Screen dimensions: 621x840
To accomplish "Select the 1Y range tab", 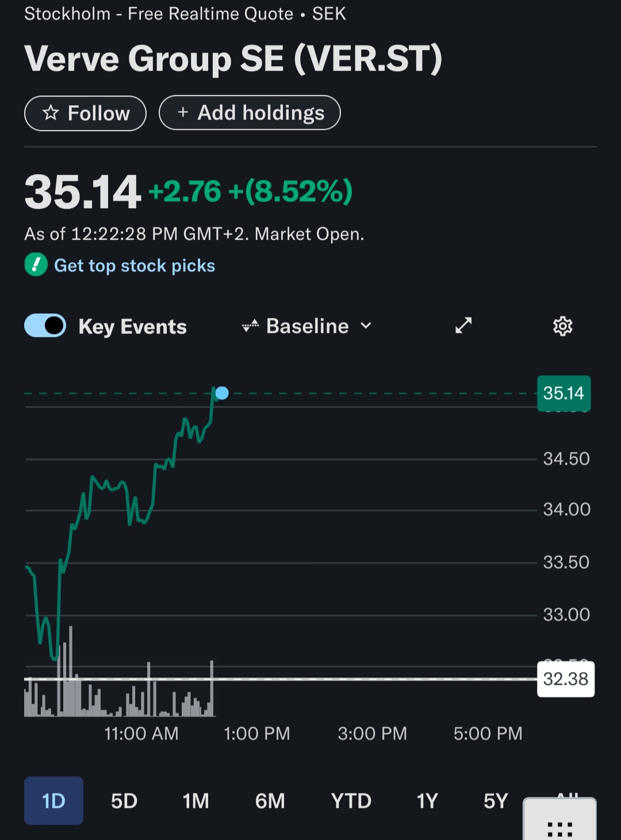I will (x=427, y=800).
